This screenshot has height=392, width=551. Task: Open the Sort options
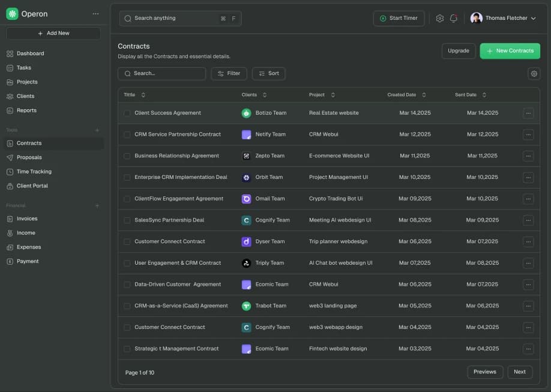point(268,73)
